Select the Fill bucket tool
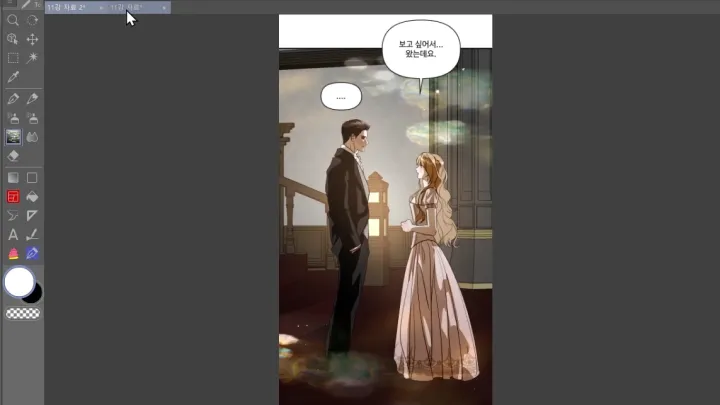The width and height of the screenshot is (720, 405). (32, 197)
